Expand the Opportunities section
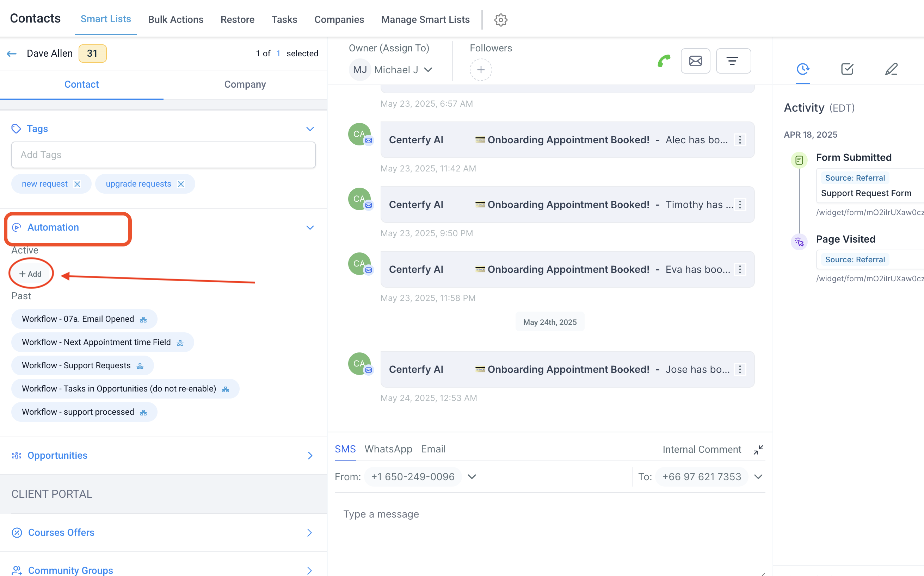The width and height of the screenshot is (924, 576). click(x=310, y=456)
